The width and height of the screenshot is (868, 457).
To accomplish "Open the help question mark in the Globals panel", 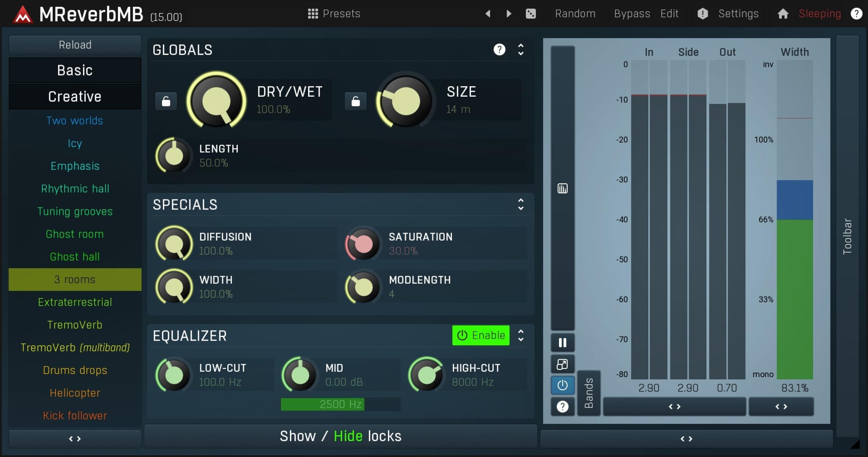I will pyautogui.click(x=499, y=49).
